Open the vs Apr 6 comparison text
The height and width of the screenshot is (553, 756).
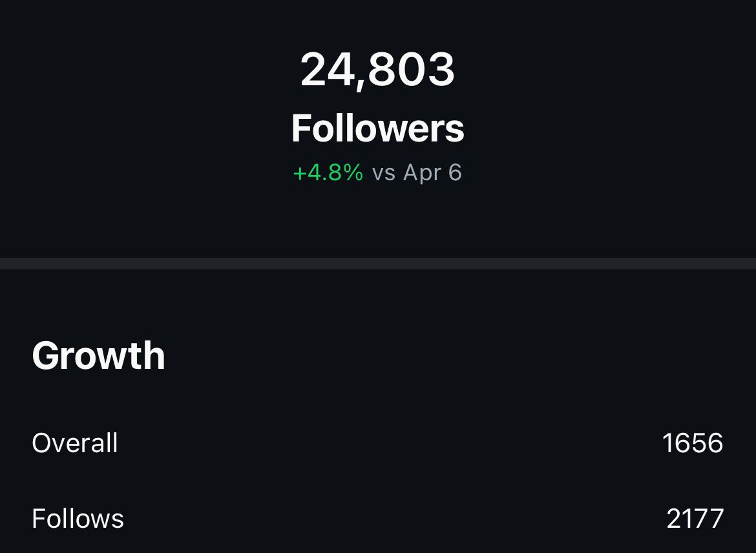pyautogui.click(x=417, y=172)
